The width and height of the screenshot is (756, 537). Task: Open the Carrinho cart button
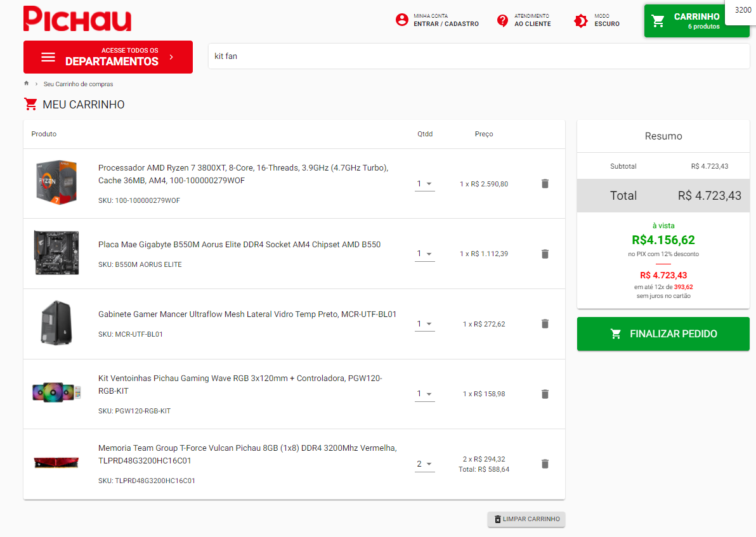[x=696, y=21]
